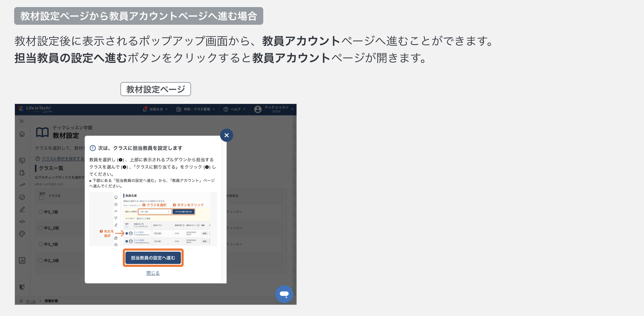Click the 教材設定ページ caption label
The image size is (644, 316).
click(156, 89)
